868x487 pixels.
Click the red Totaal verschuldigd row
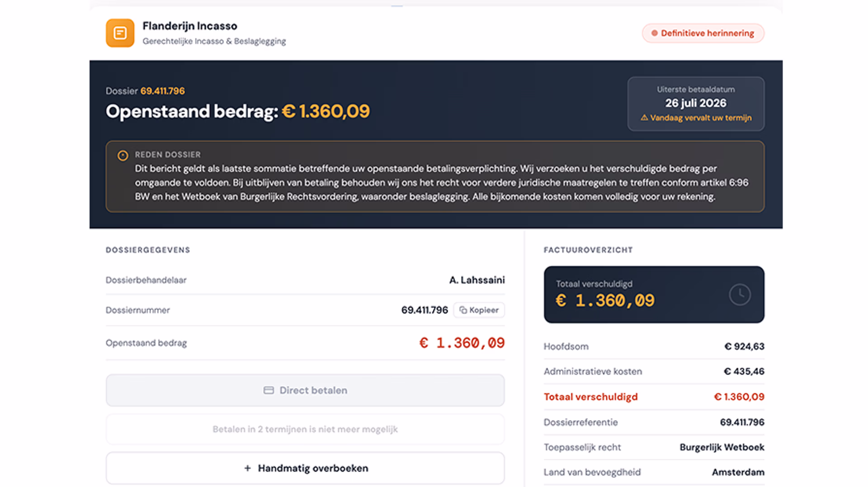[x=654, y=397]
